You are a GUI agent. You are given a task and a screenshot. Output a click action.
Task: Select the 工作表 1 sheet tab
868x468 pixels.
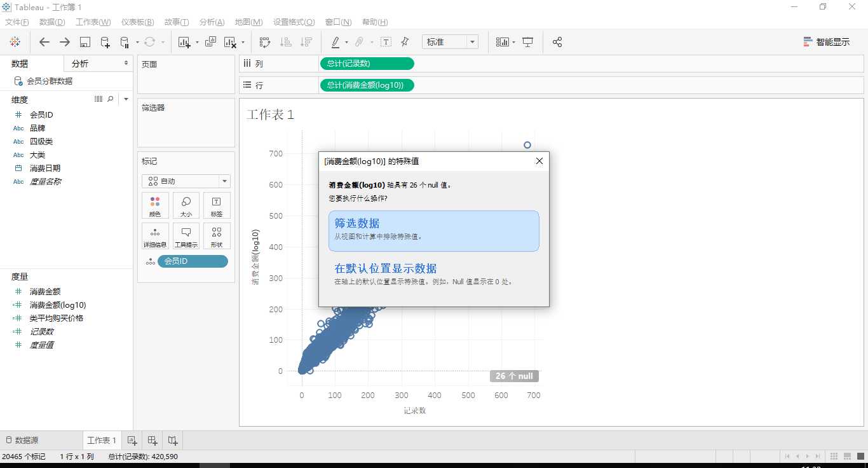pos(102,440)
